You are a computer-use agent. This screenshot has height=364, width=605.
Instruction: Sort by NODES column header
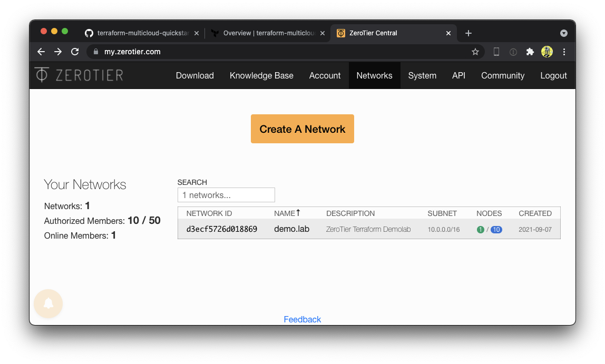(489, 213)
